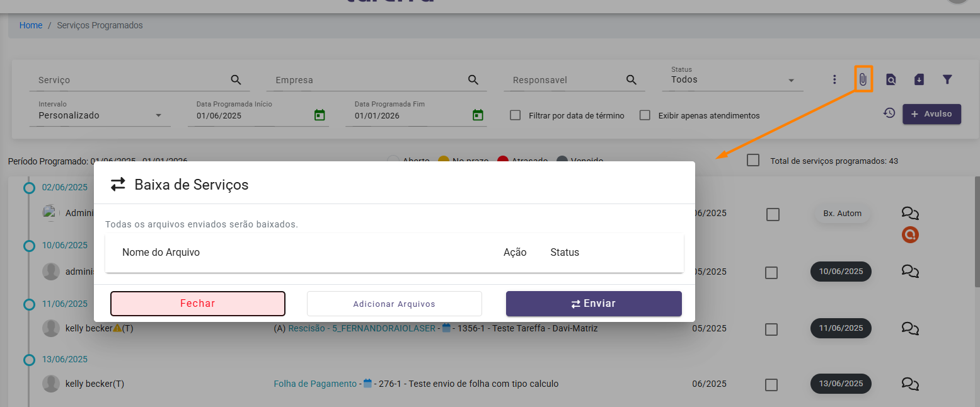Viewport: 980px width, 407px height.
Task: Open the Folha de Pagamento service link
Action: click(x=314, y=384)
